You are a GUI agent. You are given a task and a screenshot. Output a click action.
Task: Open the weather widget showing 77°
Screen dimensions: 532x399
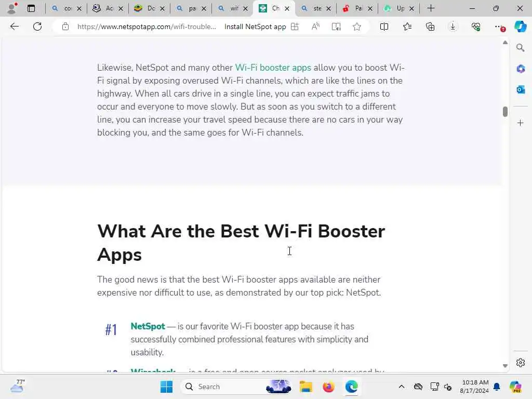click(17, 387)
